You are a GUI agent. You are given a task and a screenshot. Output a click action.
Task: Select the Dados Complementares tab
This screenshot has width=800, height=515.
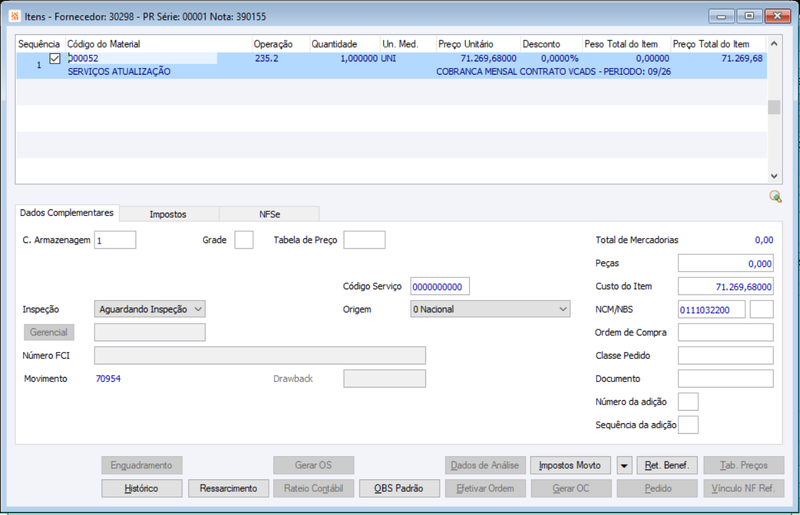click(67, 213)
